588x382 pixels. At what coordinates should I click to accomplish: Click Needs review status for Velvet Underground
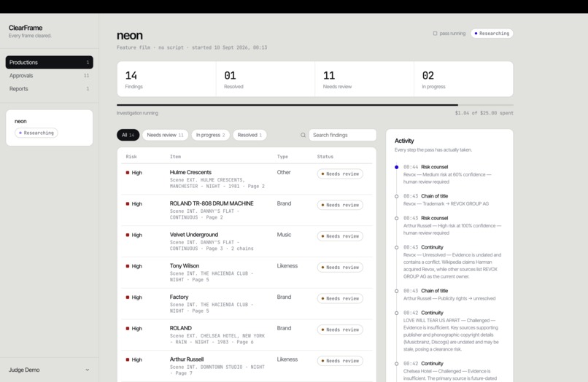coord(340,236)
